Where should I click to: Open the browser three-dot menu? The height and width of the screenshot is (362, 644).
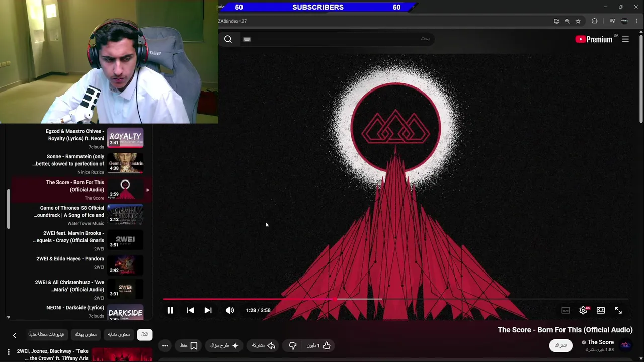[x=636, y=21]
